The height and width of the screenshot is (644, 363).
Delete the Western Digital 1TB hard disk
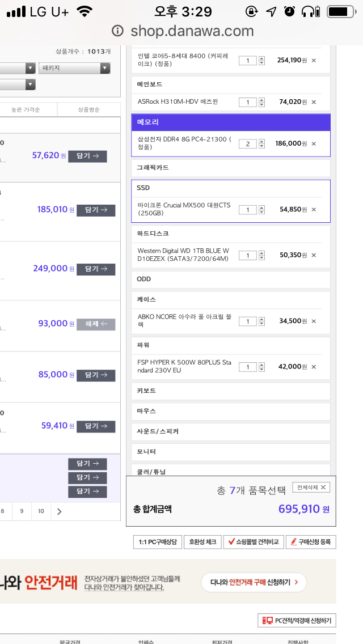(314, 255)
